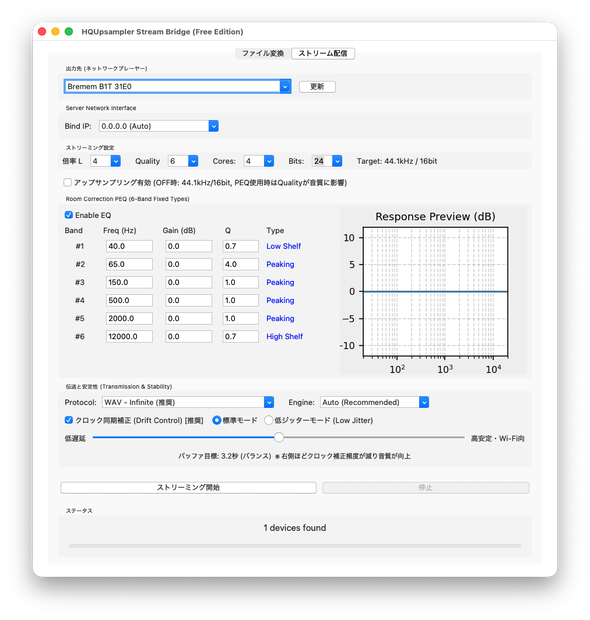The image size is (590, 620).
Task: Click the High Shelf type label
Action: coord(285,336)
